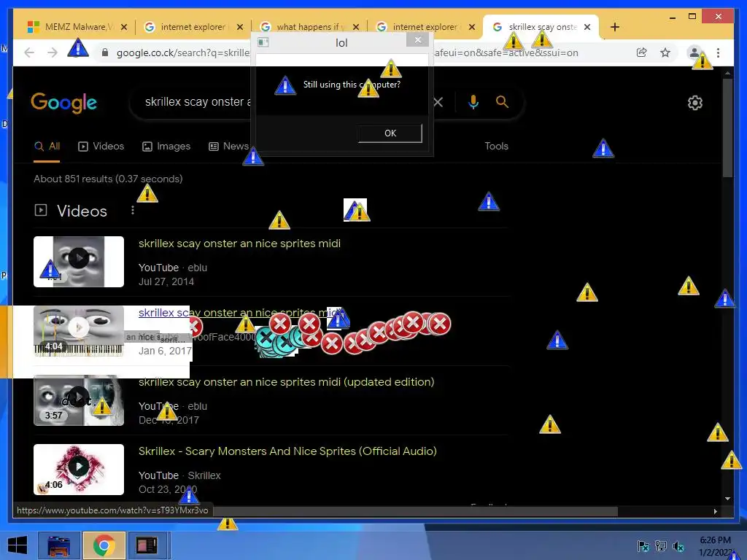Play the 4:04 piano video thumbnail

pyautogui.click(x=79, y=331)
